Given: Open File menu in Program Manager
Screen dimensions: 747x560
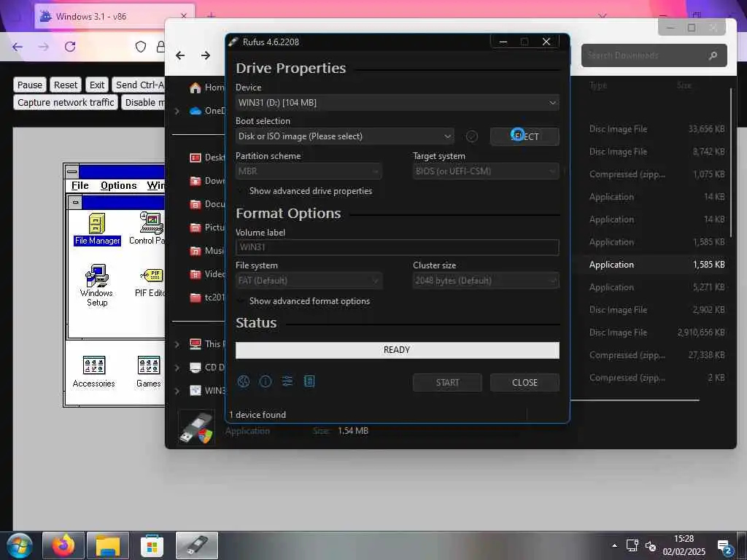Looking at the screenshot, I should point(80,186).
